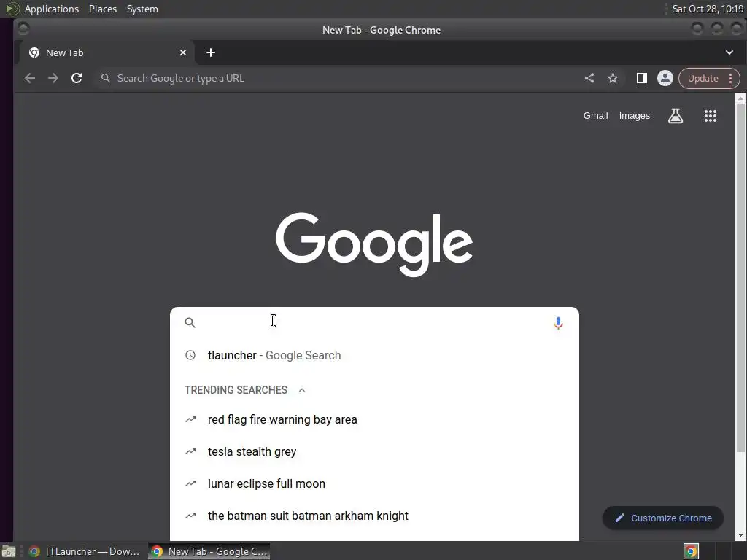Open Search Labs flask icon
The image size is (747, 560).
(675, 116)
